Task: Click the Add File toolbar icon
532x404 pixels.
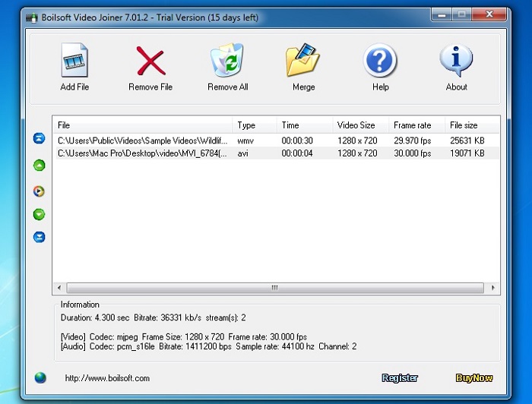Action: (x=74, y=61)
